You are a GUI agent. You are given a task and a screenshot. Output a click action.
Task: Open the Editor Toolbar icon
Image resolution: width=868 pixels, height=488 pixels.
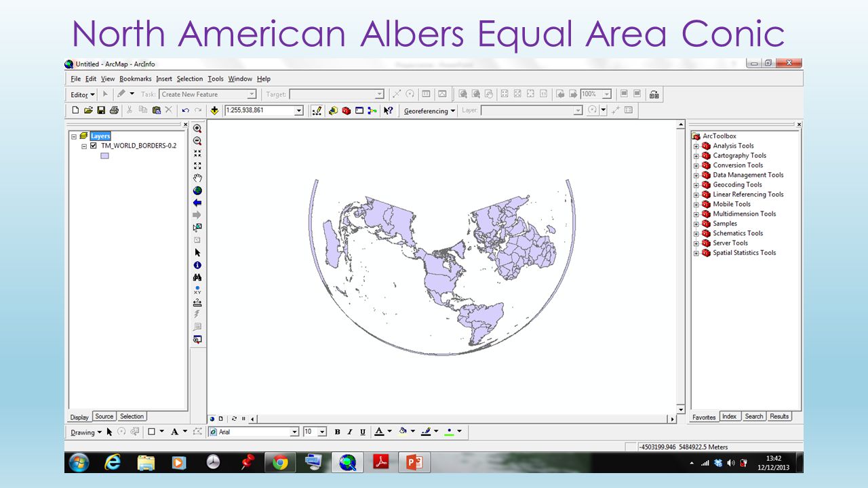(317, 110)
